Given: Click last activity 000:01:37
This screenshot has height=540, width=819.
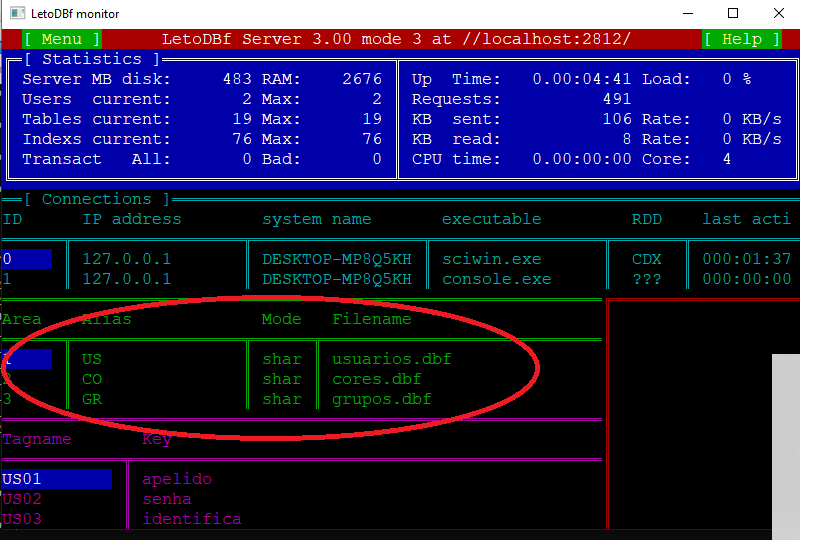Looking at the screenshot, I should 746,259.
